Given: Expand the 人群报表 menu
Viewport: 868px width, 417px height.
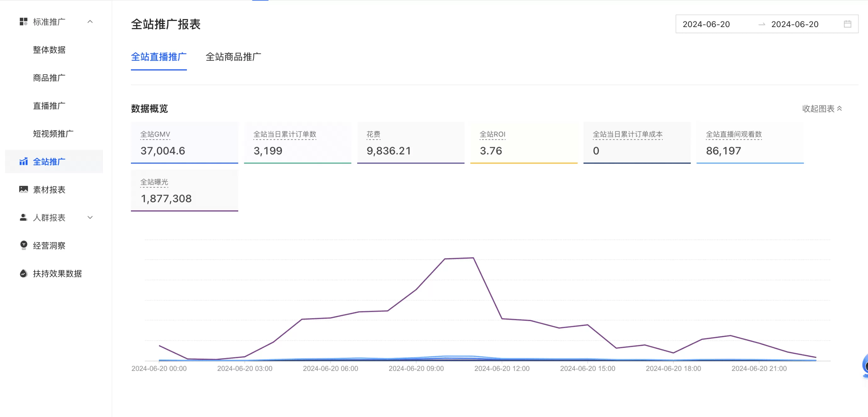Looking at the screenshot, I should tap(90, 218).
